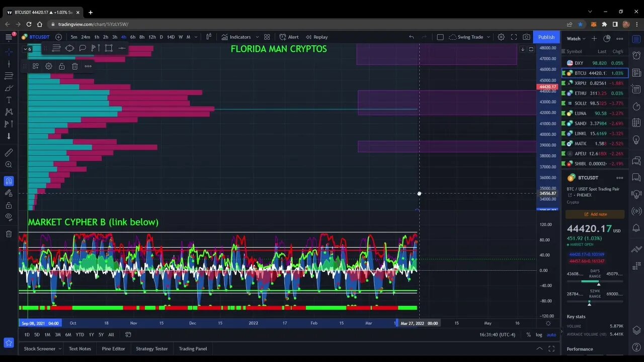Delete the drawing with floating toolbar trash

tap(75, 66)
